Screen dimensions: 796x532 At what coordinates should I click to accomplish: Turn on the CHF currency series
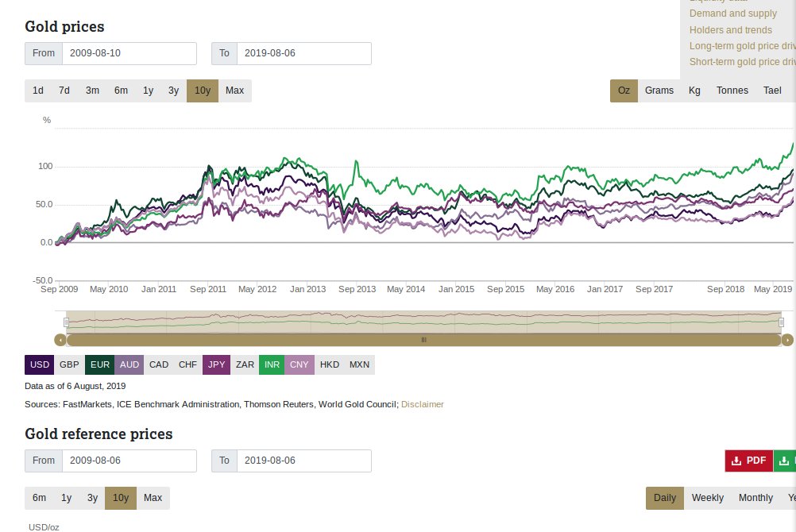[187, 365]
